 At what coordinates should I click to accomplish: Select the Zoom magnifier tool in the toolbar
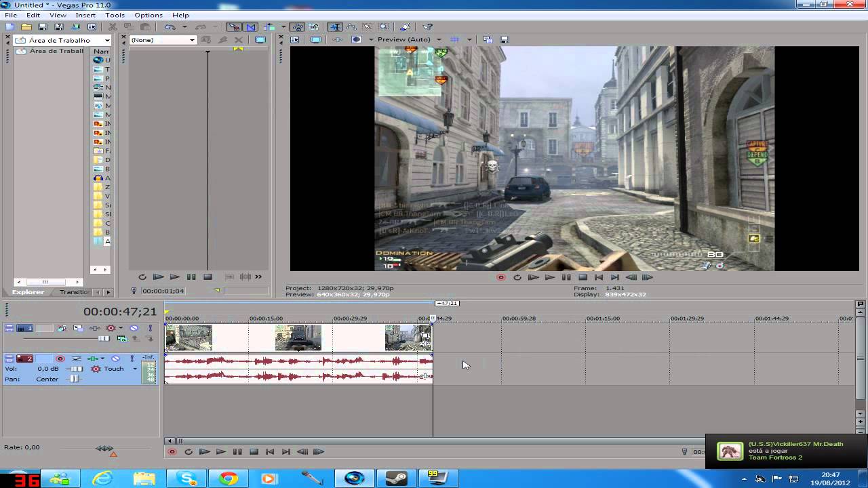pyautogui.click(x=384, y=27)
